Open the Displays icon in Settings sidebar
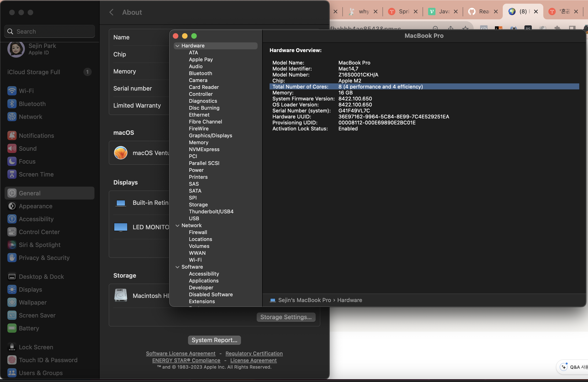The width and height of the screenshot is (588, 382). [x=12, y=289]
